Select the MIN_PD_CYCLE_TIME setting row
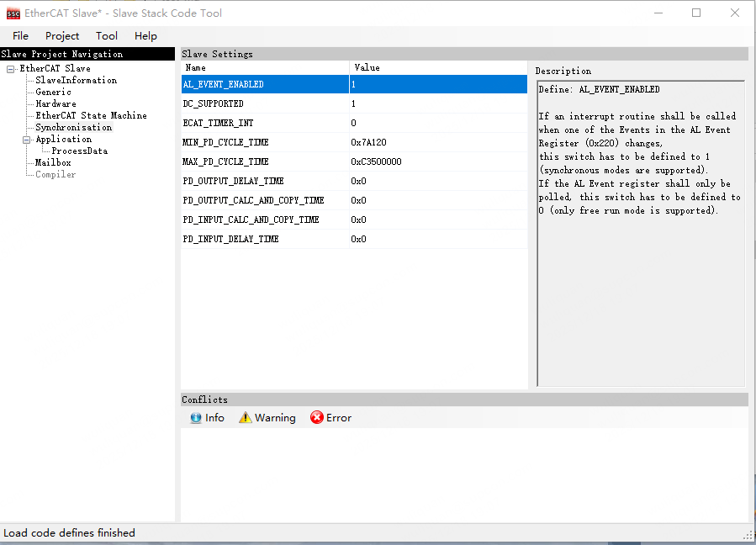Screen dimensions: 756x545 (x=354, y=142)
